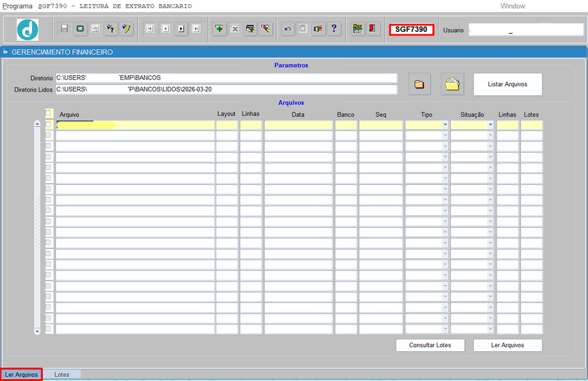
Task: Open help with the question mark icon
Action: pyautogui.click(x=334, y=29)
